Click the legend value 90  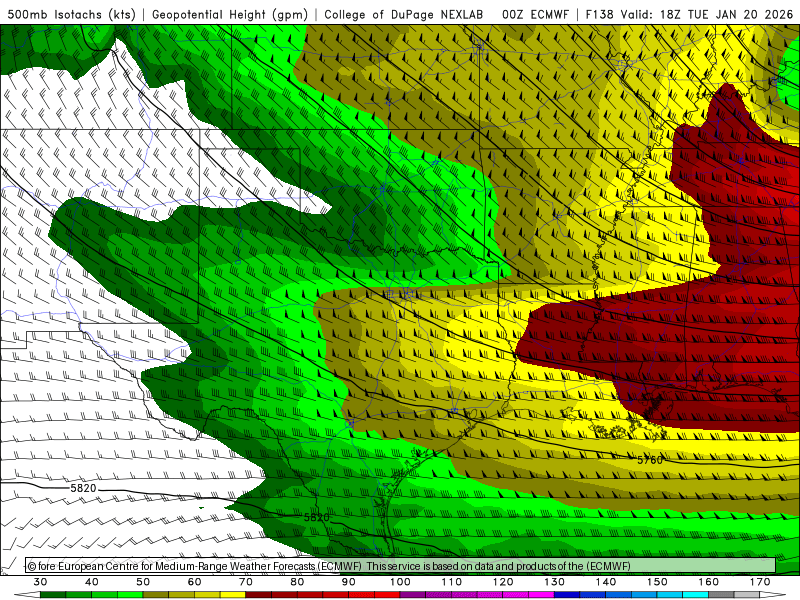pos(348,582)
